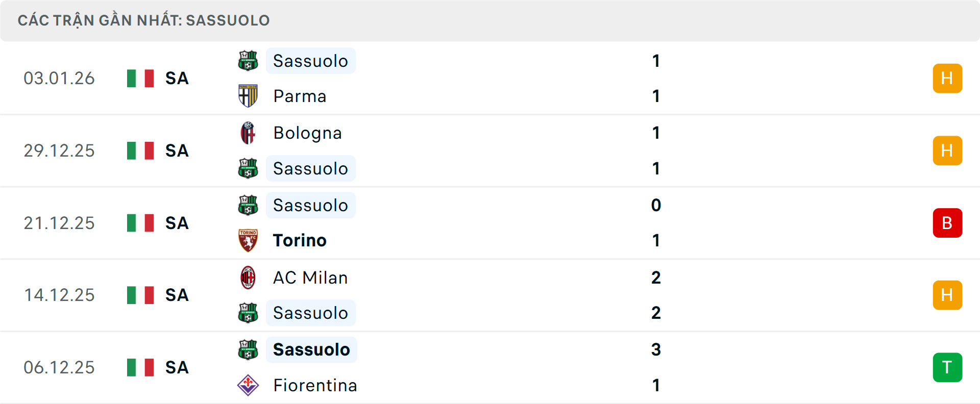Select the Fiorentina club crest

(x=248, y=386)
